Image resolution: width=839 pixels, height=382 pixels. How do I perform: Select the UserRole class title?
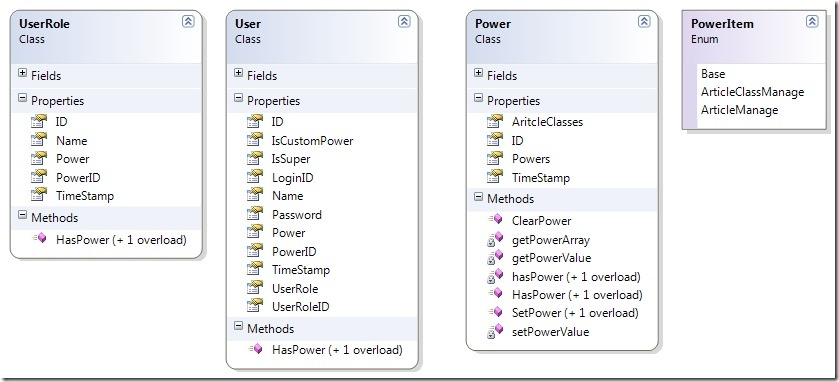tap(44, 24)
